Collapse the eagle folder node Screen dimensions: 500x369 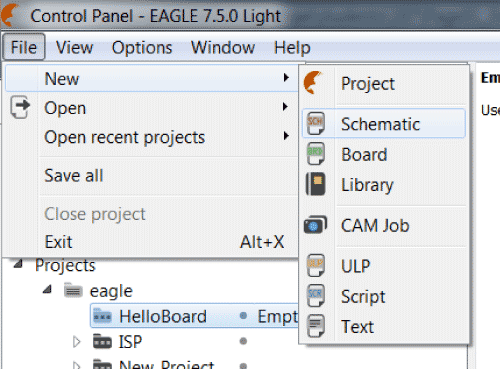click(x=47, y=289)
